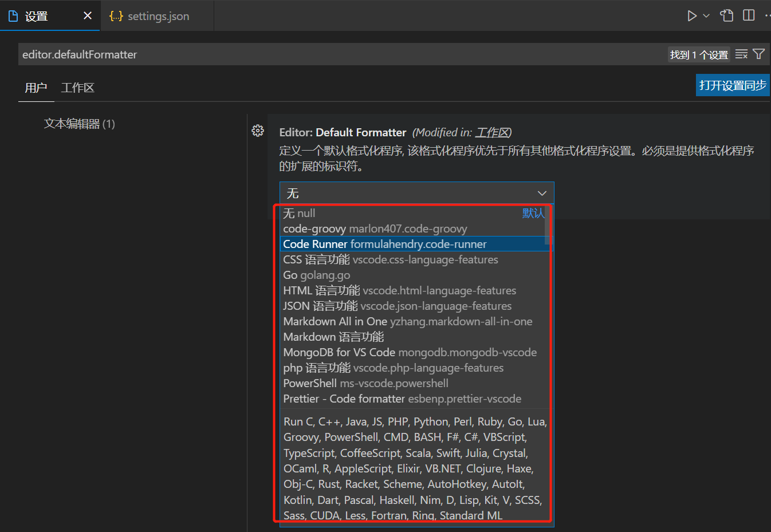
Task: Switch to the 工作区 settings scope
Action: (77, 88)
